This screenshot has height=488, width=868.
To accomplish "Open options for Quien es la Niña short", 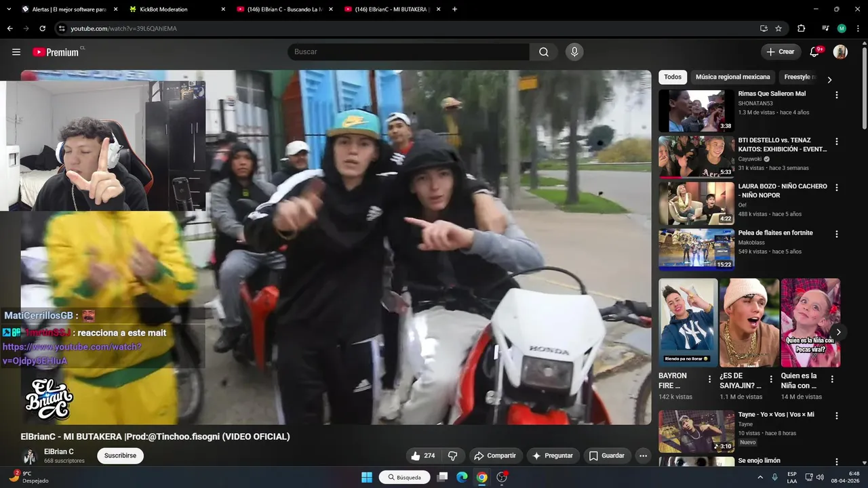I will (832, 379).
